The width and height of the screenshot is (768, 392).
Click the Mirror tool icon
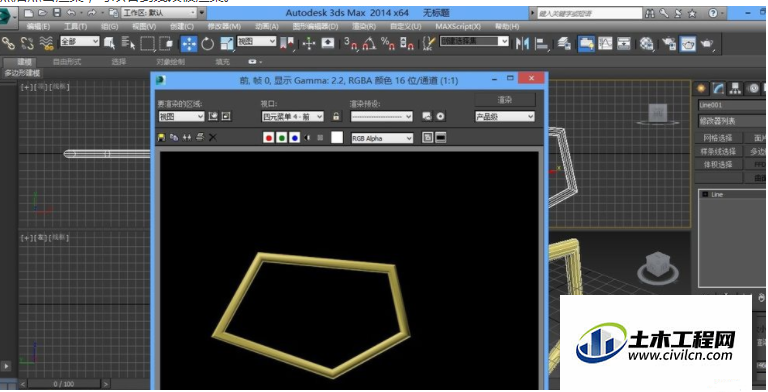point(522,44)
